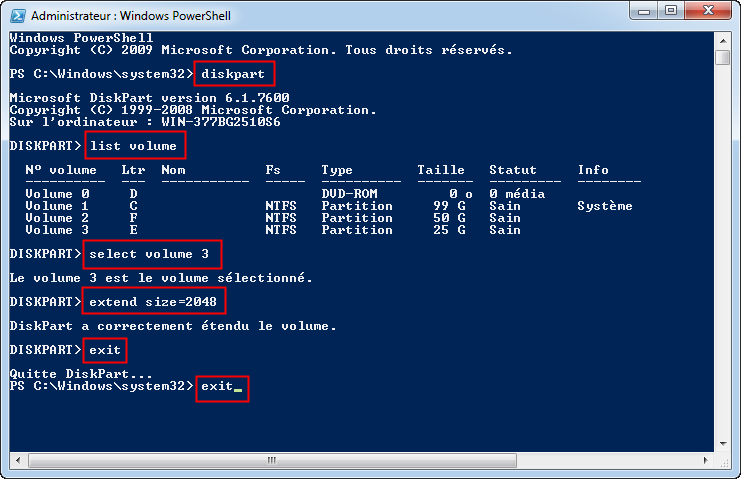The width and height of the screenshot is (741, 479).
Task: Click the highlighted "diskpart" command
Action: [x=234, y=74]
